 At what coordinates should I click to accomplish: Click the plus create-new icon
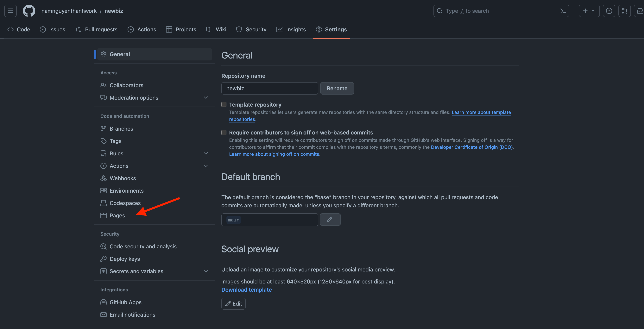pyautogui.click(x=585, y=11)
